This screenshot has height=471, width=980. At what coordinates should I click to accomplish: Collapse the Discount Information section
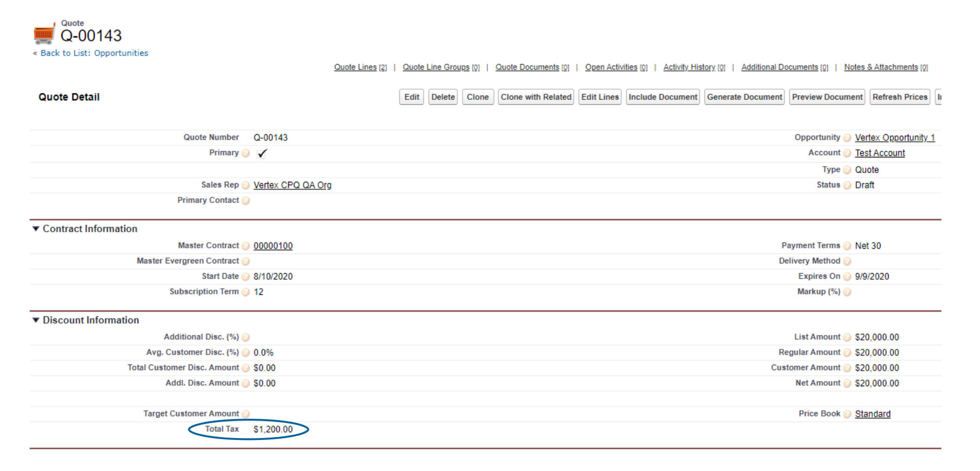click(x=35, y=320)
